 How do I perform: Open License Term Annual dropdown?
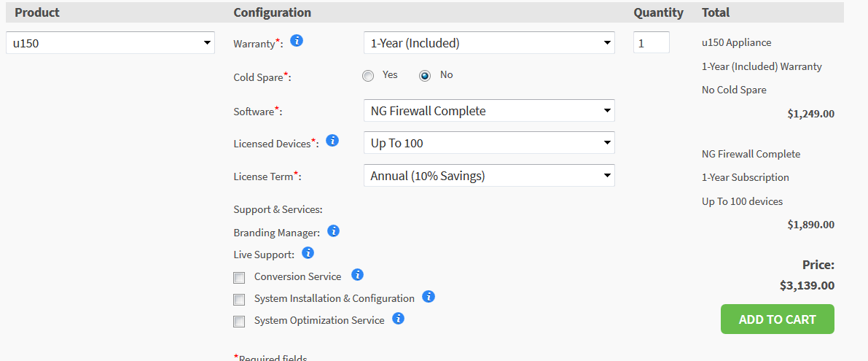click(489, 176)
